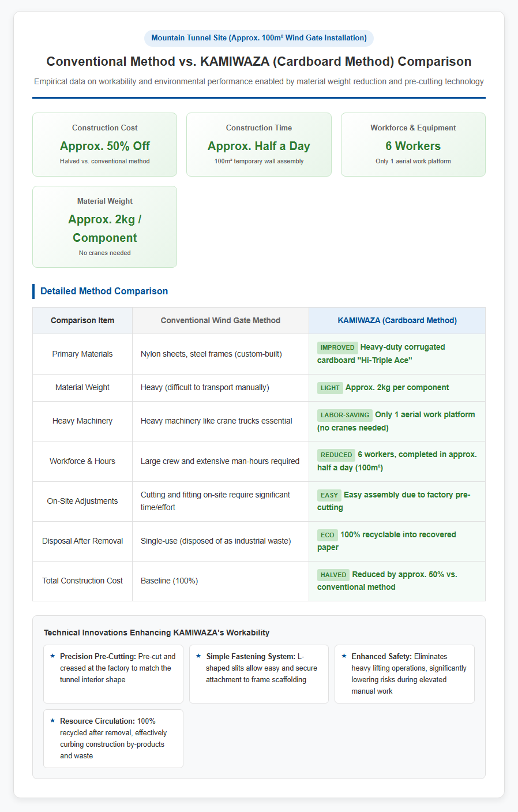Click the 'Total Construction Cost' row label
This screenshot has width=518, height=812.
pyautogui.click(x=82, y=581)
